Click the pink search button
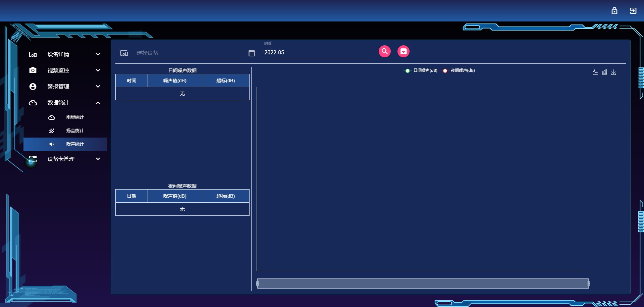The image size is (644, 307). point(384,51)
